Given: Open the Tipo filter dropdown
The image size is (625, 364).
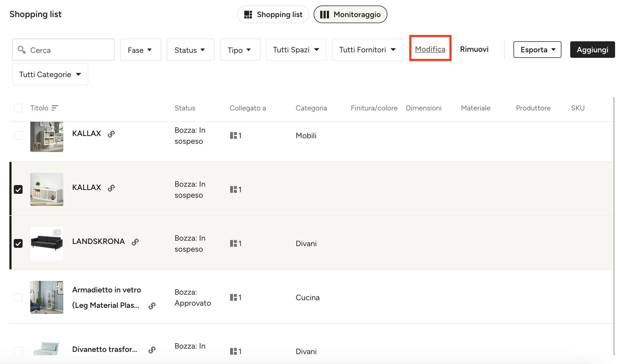Looking at the screenshot, I should pos(240,50).
